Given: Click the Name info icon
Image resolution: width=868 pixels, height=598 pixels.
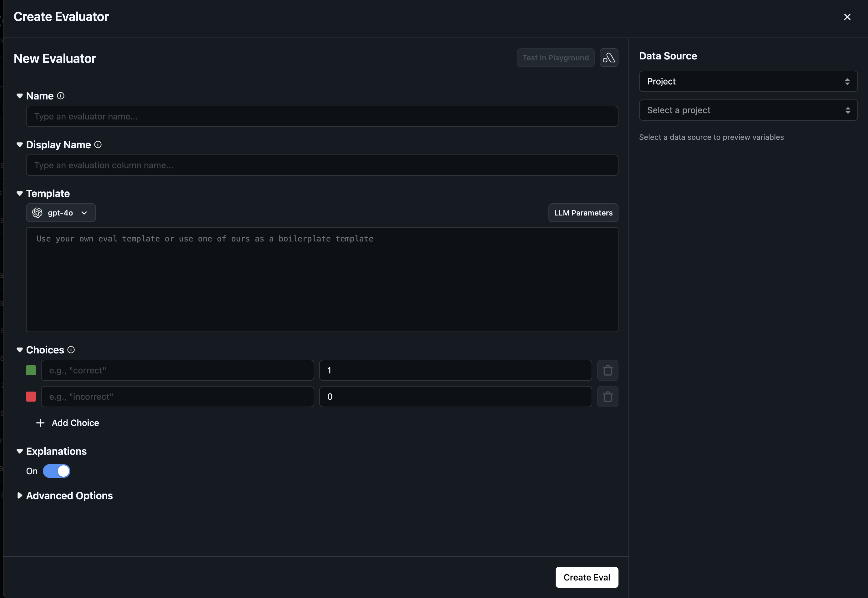Looking at the screenshot, I should click(61, 96).
